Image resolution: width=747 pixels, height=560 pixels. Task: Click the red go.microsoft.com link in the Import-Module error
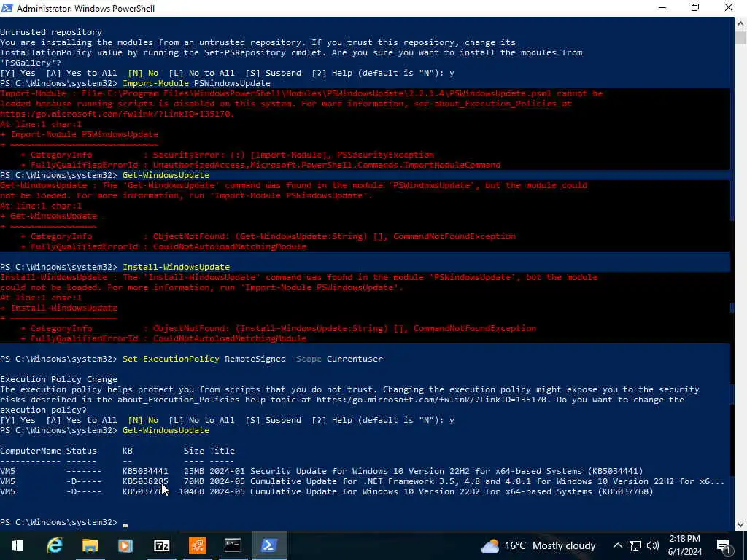click(117, 114)
